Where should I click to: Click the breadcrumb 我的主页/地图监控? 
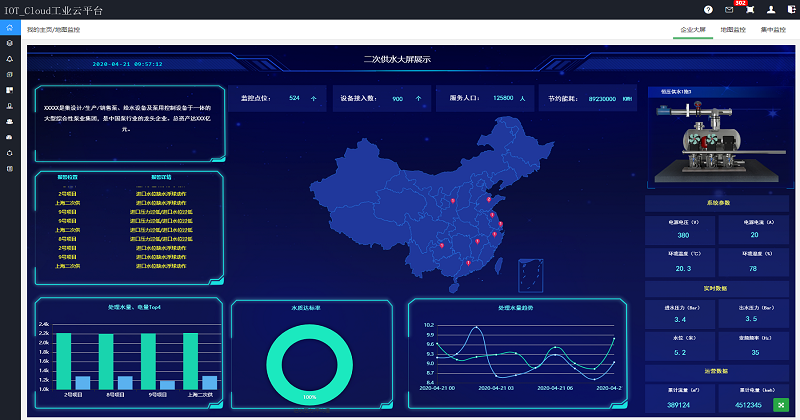[54, 30]
